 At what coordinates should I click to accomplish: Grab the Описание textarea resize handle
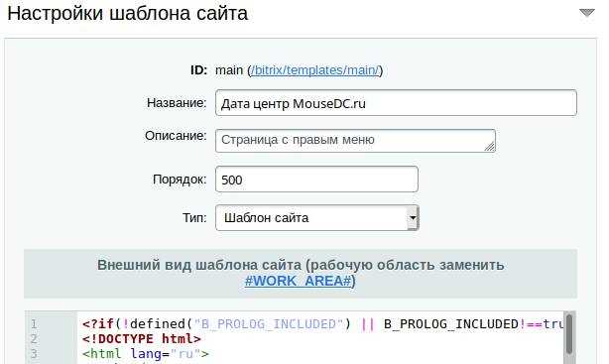pyautogui.click(x=490, y=146)
